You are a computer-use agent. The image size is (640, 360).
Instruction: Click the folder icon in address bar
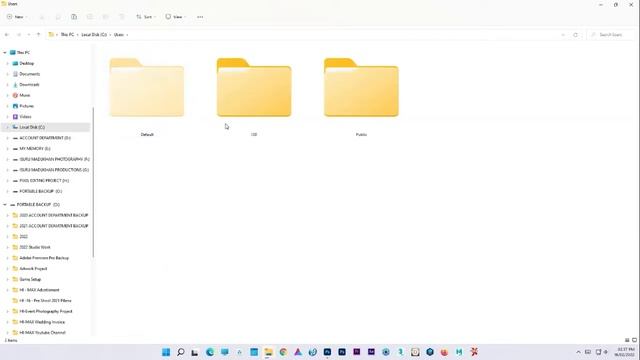[51, 35]
